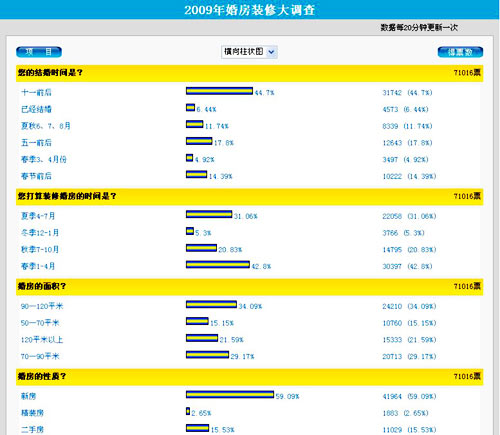Click the 夏秋6、7、8月 link
The height and width of the screenshot is (435, 500).
pos(46,126)
